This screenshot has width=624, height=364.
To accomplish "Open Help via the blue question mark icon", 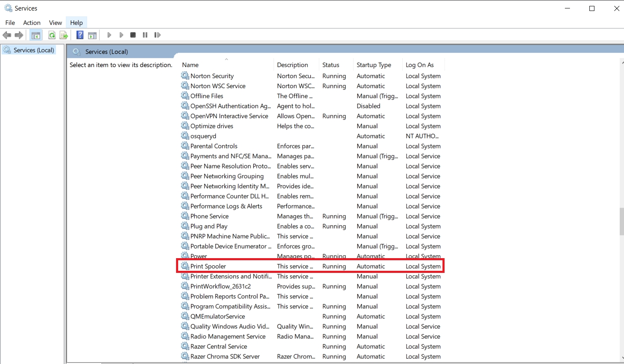I will pyautogui.click(x=80, y=35).
